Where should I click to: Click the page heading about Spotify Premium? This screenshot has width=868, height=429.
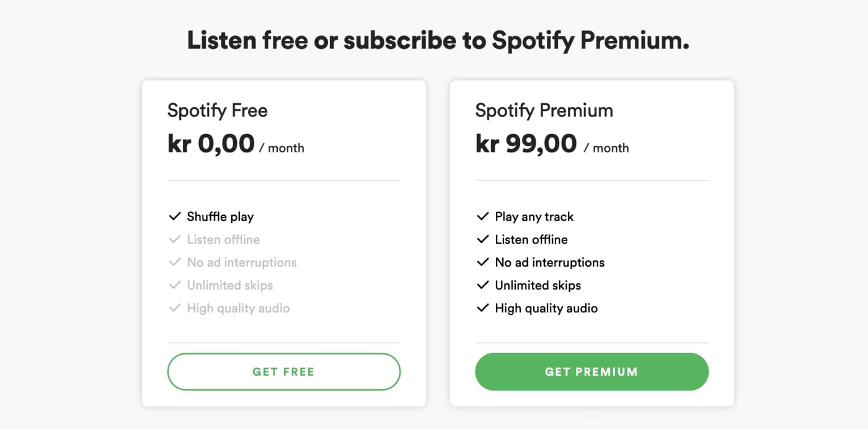pos(438,41)
